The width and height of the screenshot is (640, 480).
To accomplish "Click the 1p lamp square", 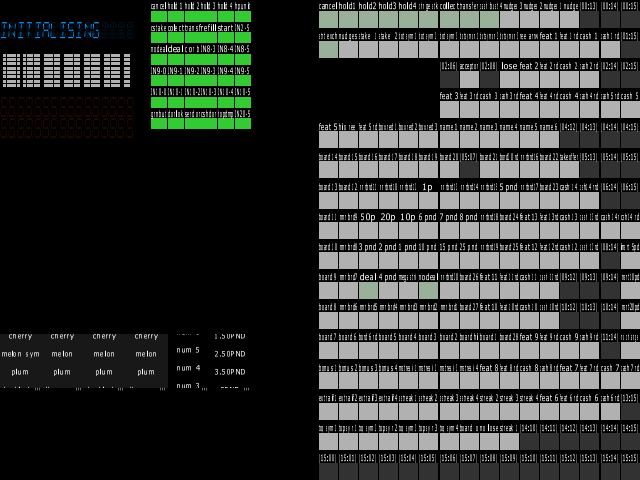I will 429,200.
